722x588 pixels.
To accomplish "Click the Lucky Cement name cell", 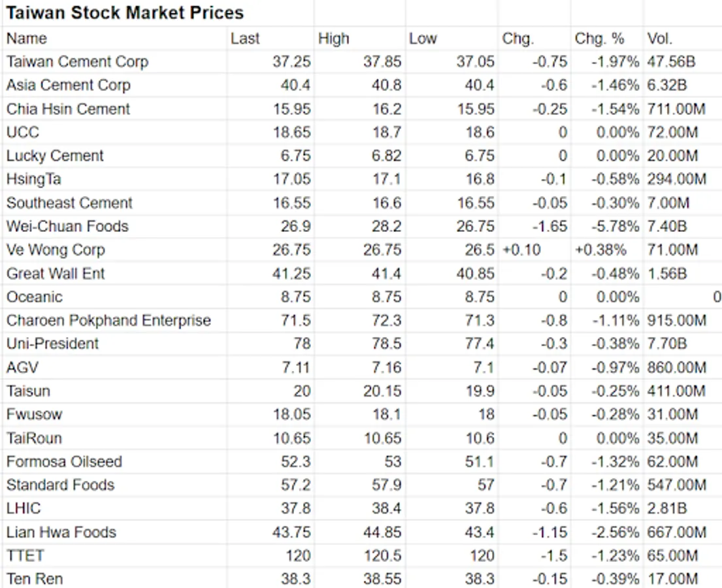I will pyautogui.click(x=55, y=156).
